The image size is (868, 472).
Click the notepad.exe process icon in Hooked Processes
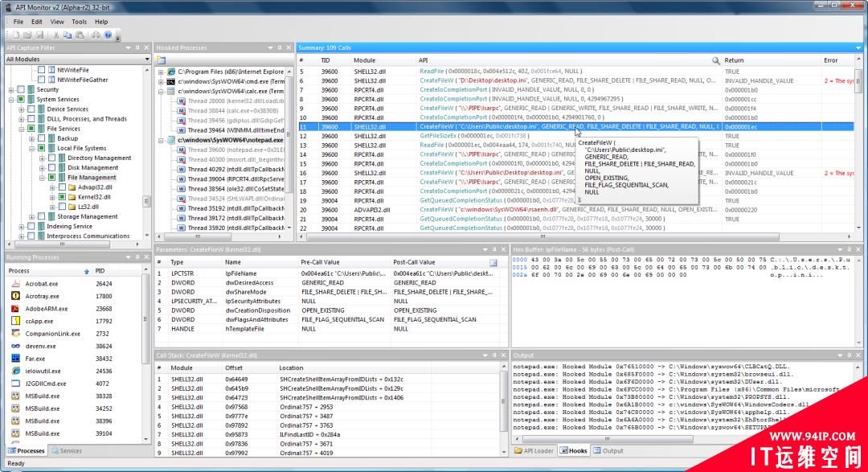(171, 140)
